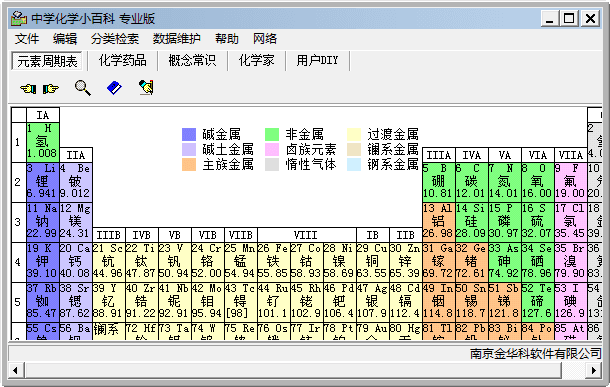Switch to the 元素周期表 tab
The width and height of the screenshot is (610, 387).
click(x=47, y=61)
